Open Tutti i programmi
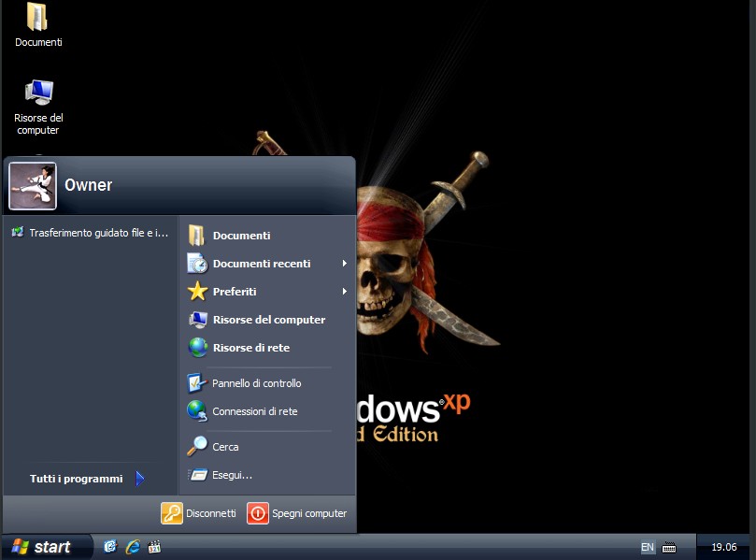This screenshot has width=756, height=560. click(87, 479)
